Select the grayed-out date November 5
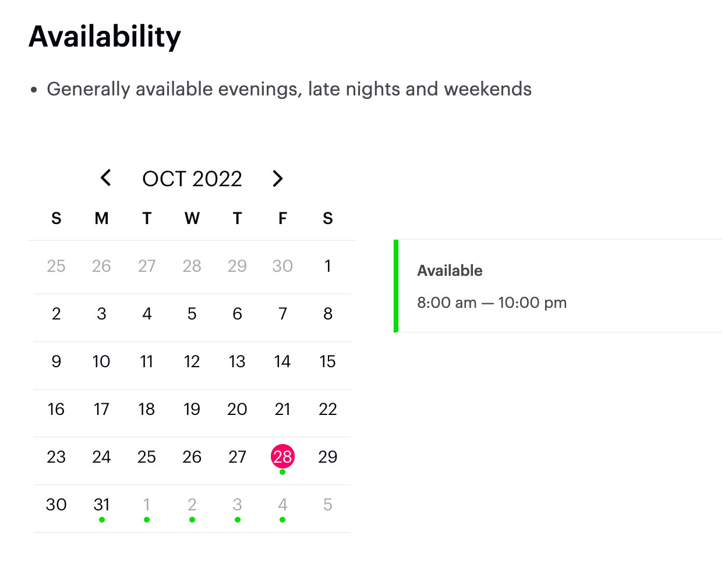 coord(328,505)
